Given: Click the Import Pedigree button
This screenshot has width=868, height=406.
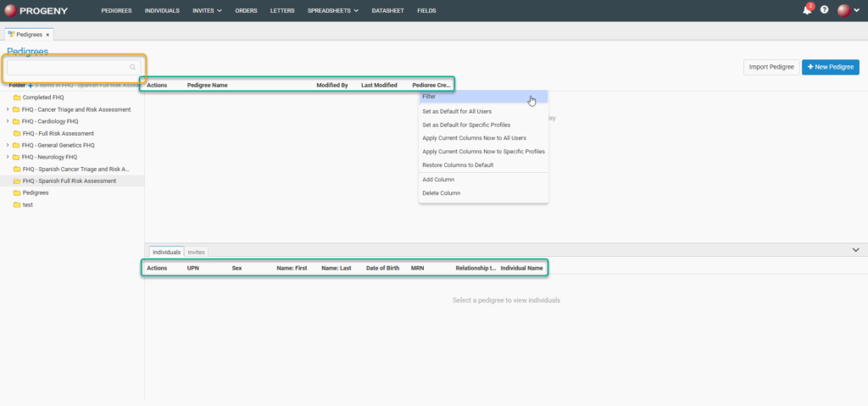Looking at the screenshot, I should point(771,66).
